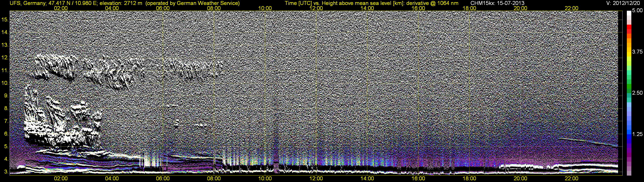Click the height axis label '11.'
The width and height of the screenshot is (644, 182).
coord(5,71)
